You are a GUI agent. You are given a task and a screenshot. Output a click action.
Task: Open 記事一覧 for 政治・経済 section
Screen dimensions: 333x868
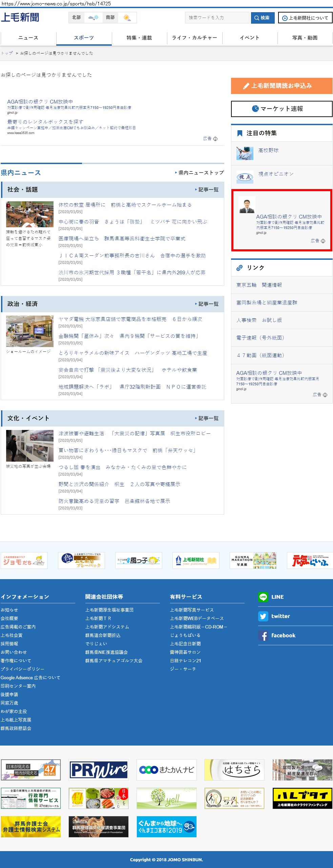208,304
